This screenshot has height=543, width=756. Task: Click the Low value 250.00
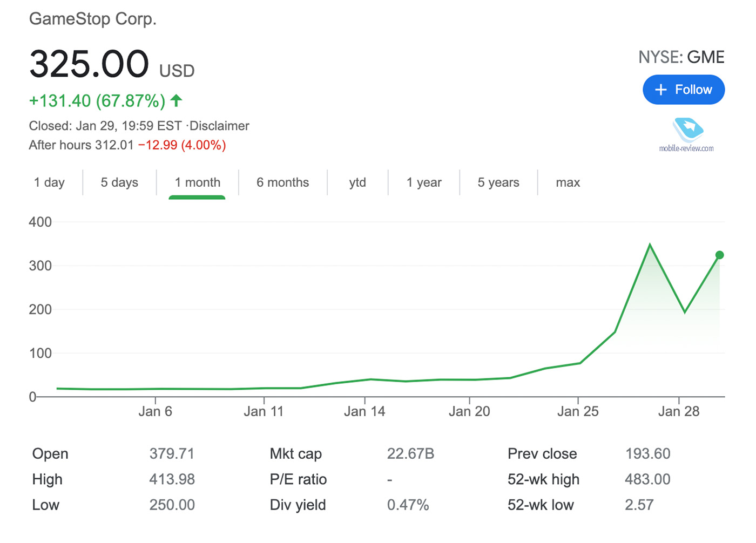click(172, 505)
